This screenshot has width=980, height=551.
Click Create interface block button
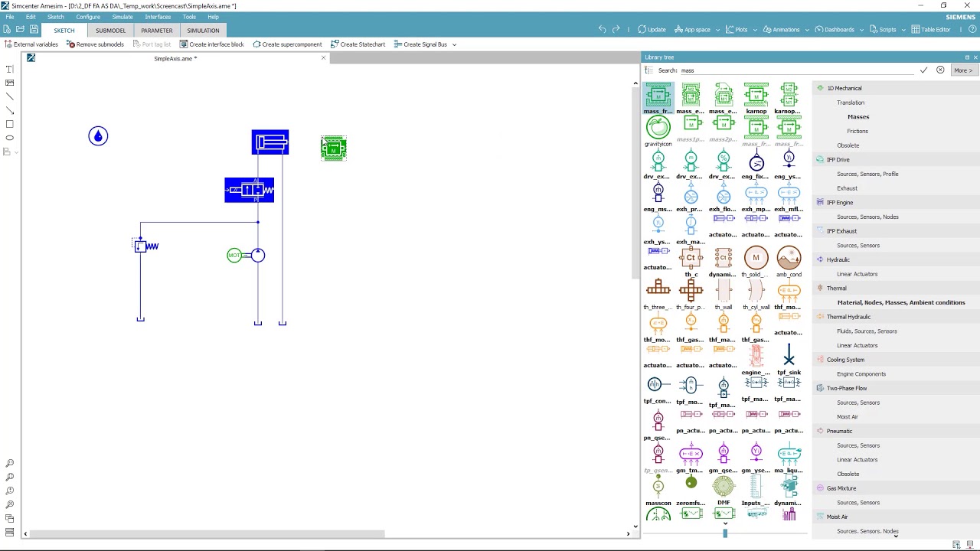[x=211, y=44]
